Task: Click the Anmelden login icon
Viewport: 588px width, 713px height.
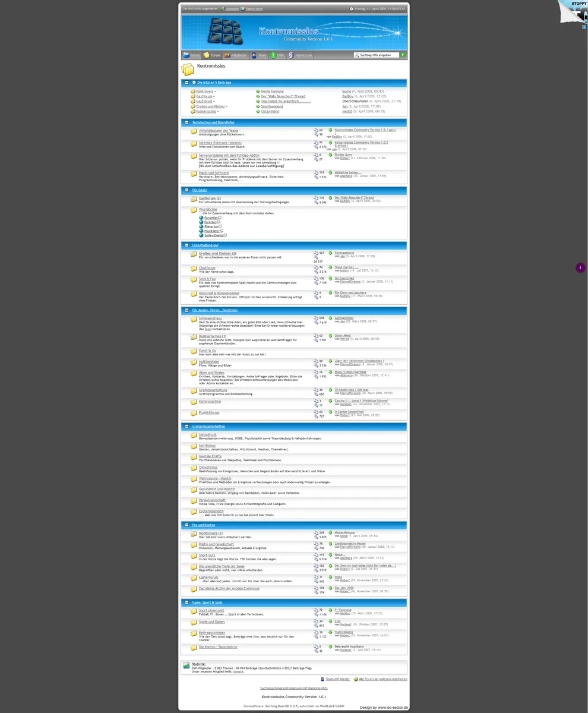Action: tap(223, 9)
